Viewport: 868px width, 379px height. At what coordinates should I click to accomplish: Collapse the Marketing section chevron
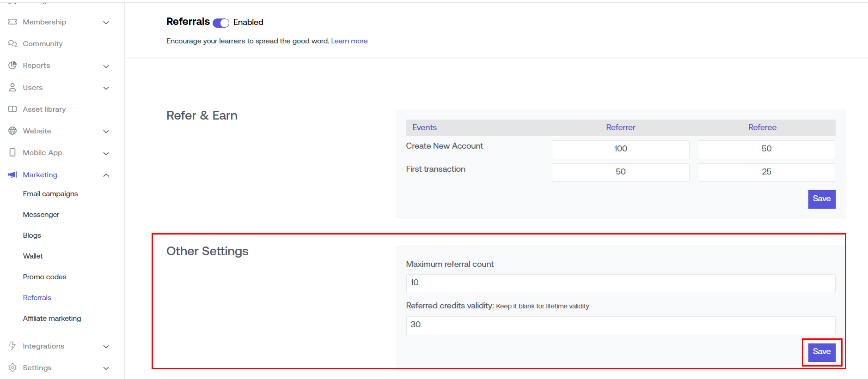(106, 175)
